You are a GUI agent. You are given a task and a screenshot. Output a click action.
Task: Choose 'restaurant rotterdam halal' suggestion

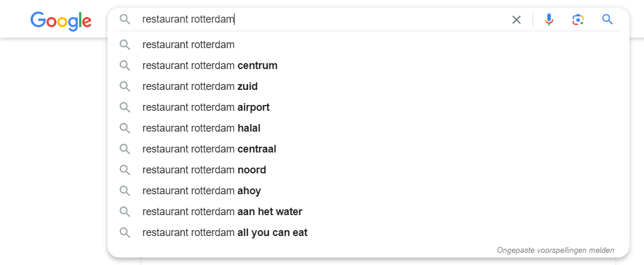pyautogui.click(x=201, y=128)
